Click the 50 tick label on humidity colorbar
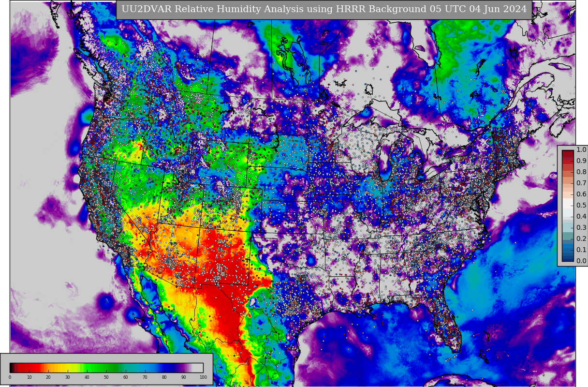The image size is (588, 387). [x=106, y=377]
